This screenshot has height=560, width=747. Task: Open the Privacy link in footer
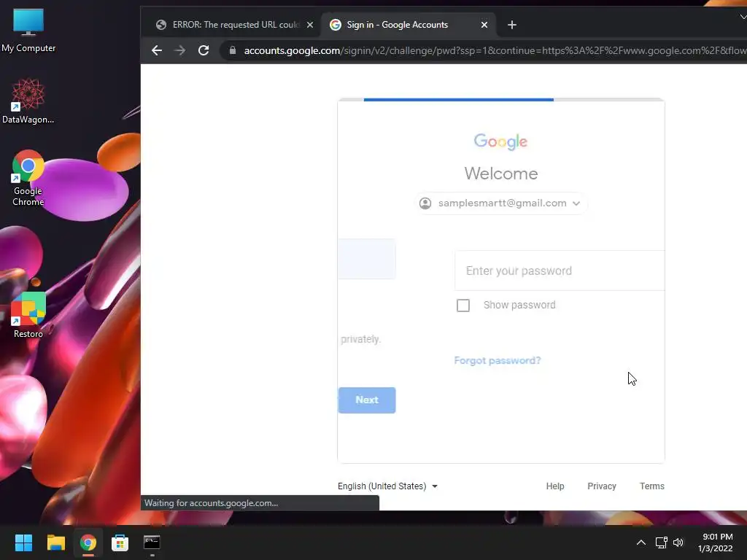tap(602, 486)
